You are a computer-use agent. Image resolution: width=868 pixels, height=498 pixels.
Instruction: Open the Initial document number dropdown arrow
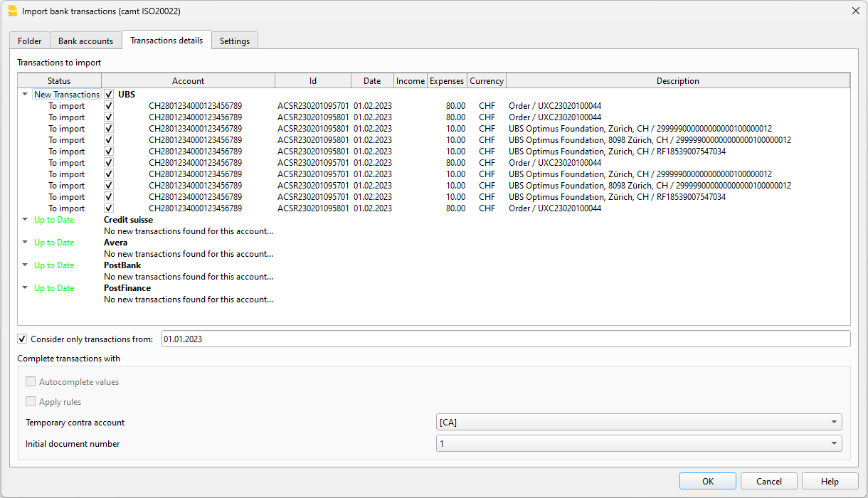point(834,443)
